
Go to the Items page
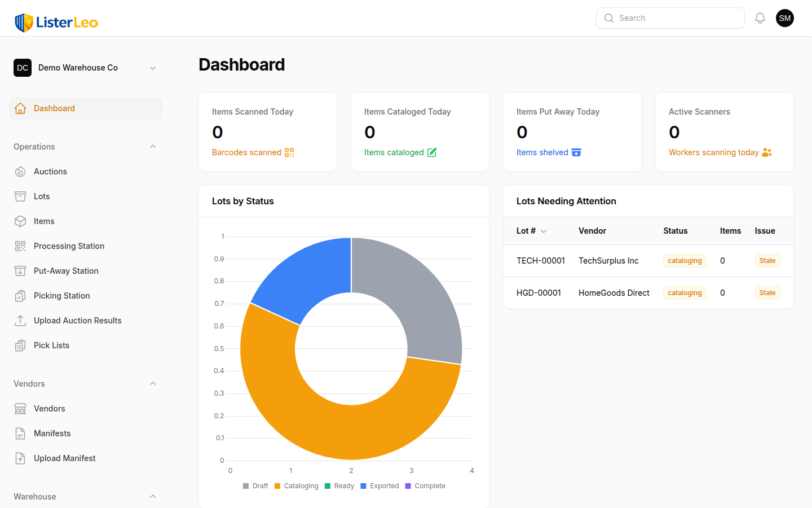(x=43, y=221)
